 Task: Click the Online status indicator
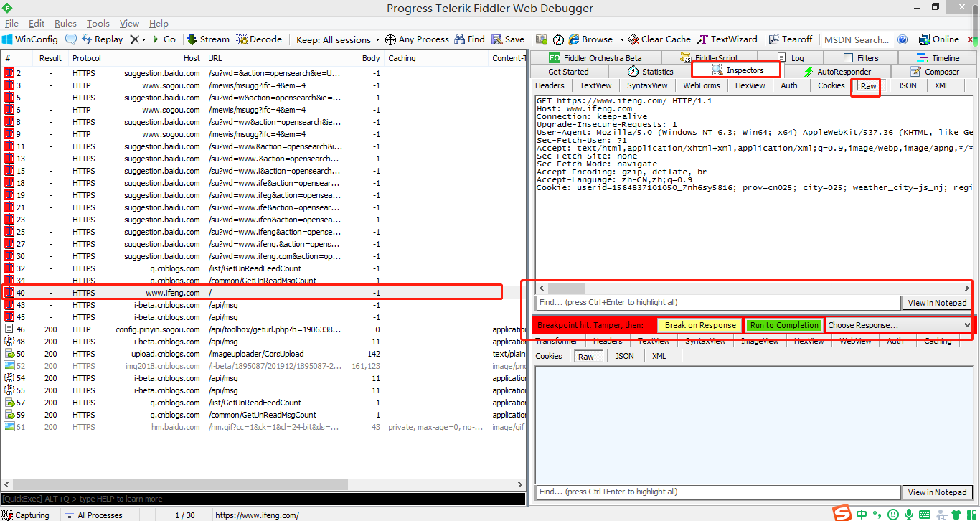(938, 39)
